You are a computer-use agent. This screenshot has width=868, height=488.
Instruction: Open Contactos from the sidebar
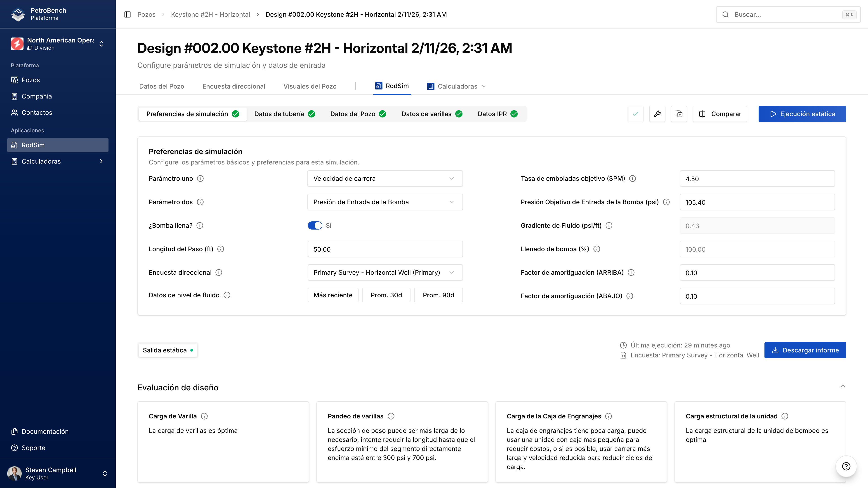tap(37, 113)
